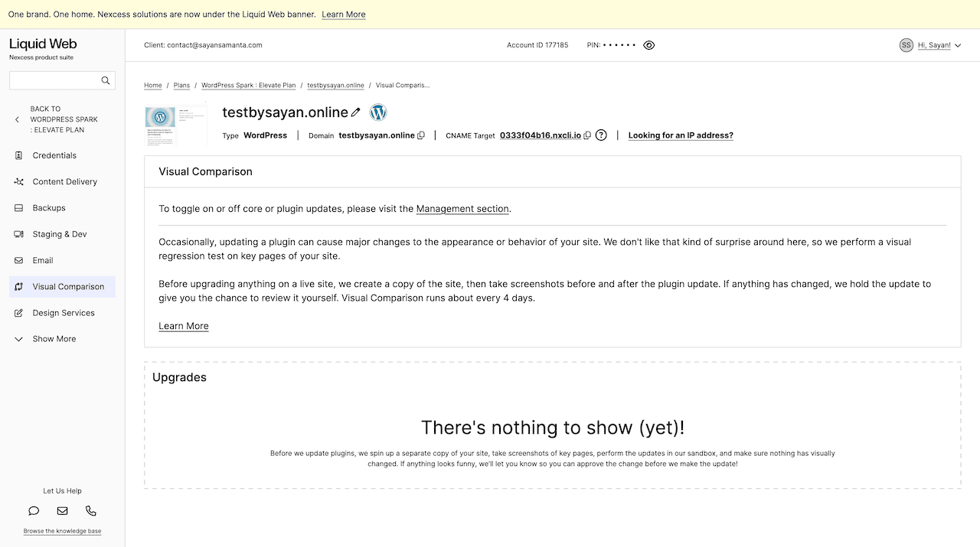Reveal the hidden PIN with the eye toggle
Screen dimensions: 980x547
point(648,45)
